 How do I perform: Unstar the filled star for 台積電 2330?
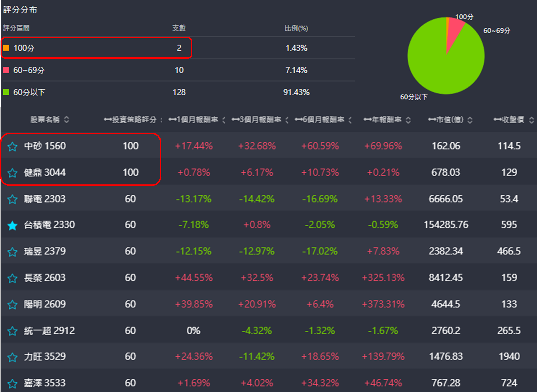pyautogui.click(x=12, y=225)
